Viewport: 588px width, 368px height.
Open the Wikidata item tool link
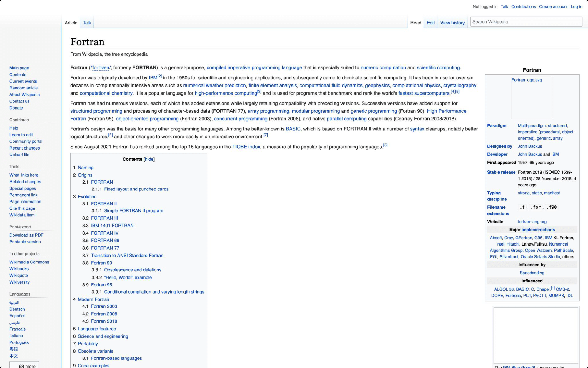22,215
